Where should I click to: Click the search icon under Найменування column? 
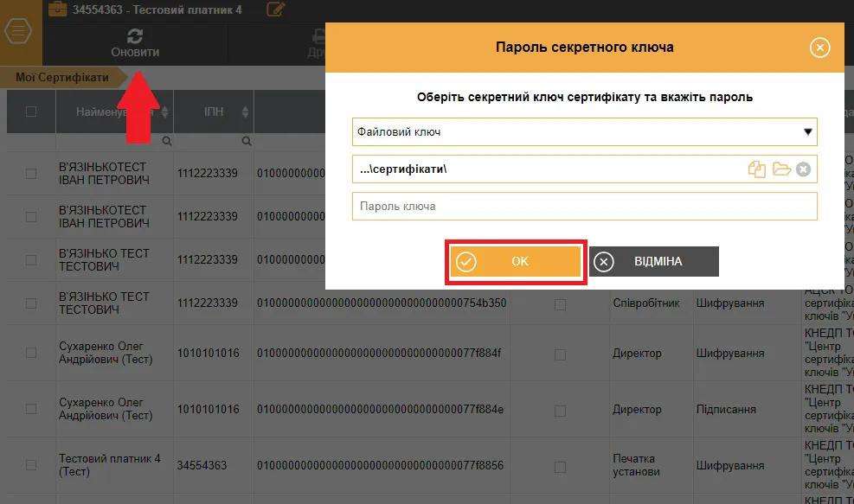coord(166,141)
